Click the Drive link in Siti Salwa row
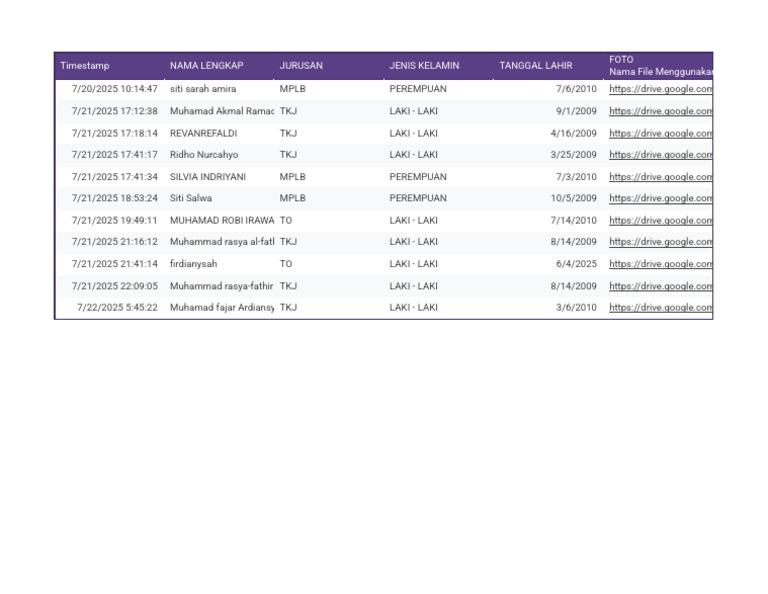The height and width of the screenshot is (594, 768). click(660, 198)
